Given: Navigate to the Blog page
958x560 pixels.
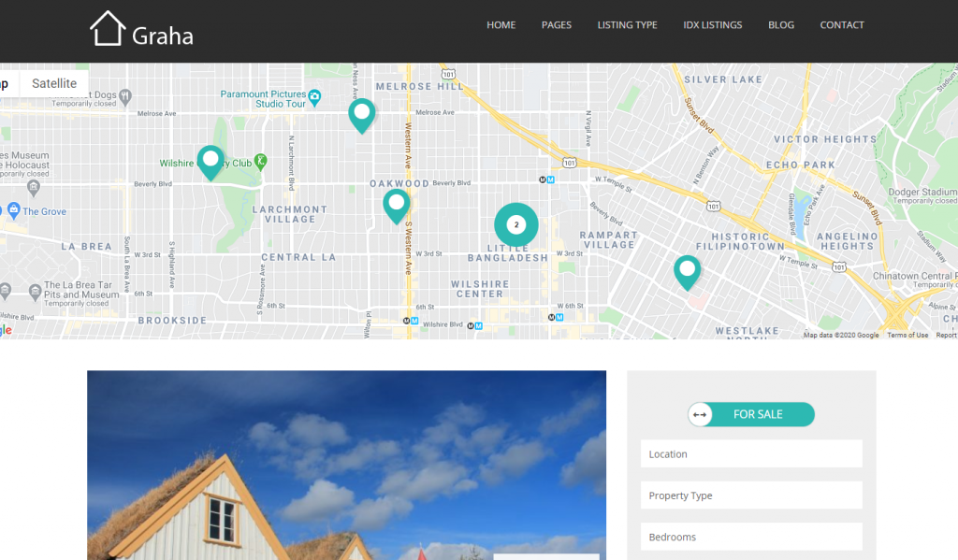Looking at the screenshot, I should coord(780,25).
